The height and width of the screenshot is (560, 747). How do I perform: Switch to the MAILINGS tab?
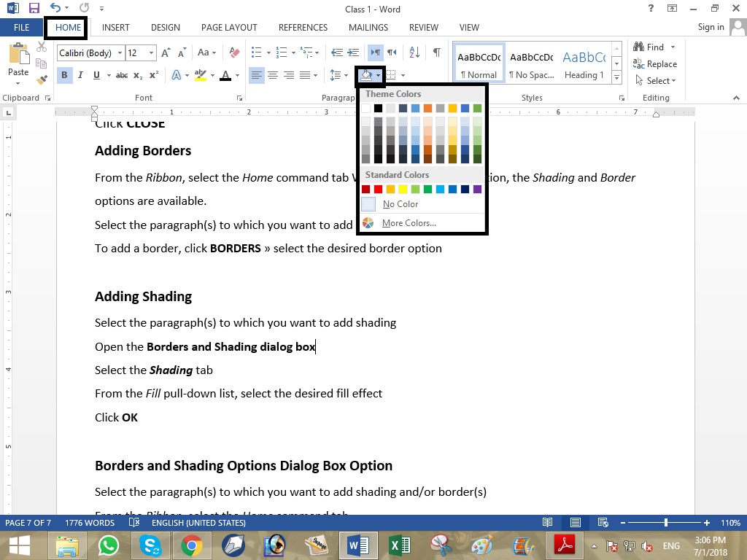coord(368,27)
